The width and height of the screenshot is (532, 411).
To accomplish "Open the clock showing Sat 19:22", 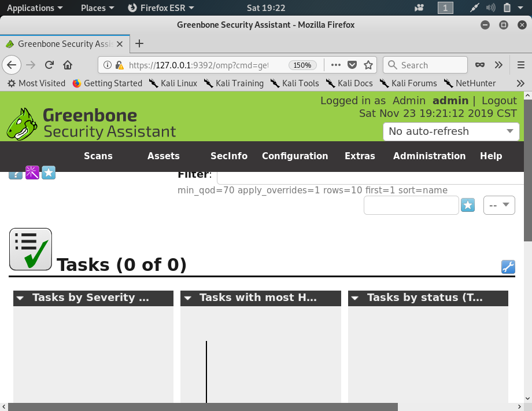I will pos(266,8).
